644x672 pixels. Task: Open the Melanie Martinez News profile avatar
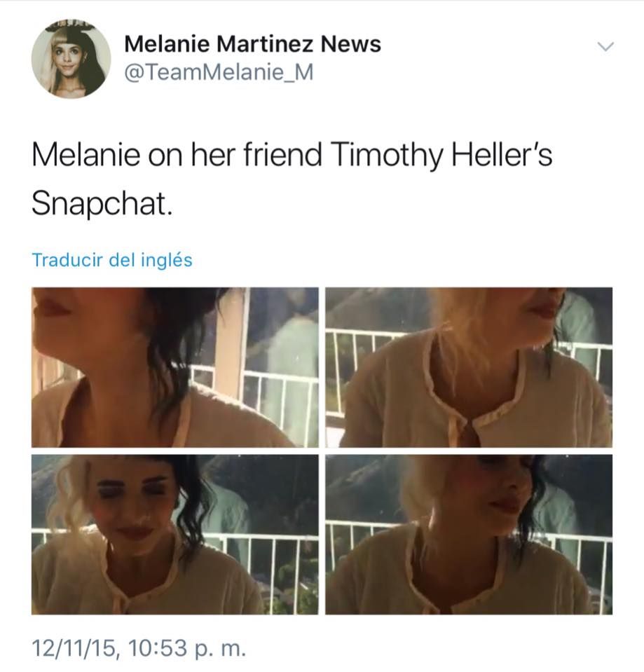(x=71, y=59)
